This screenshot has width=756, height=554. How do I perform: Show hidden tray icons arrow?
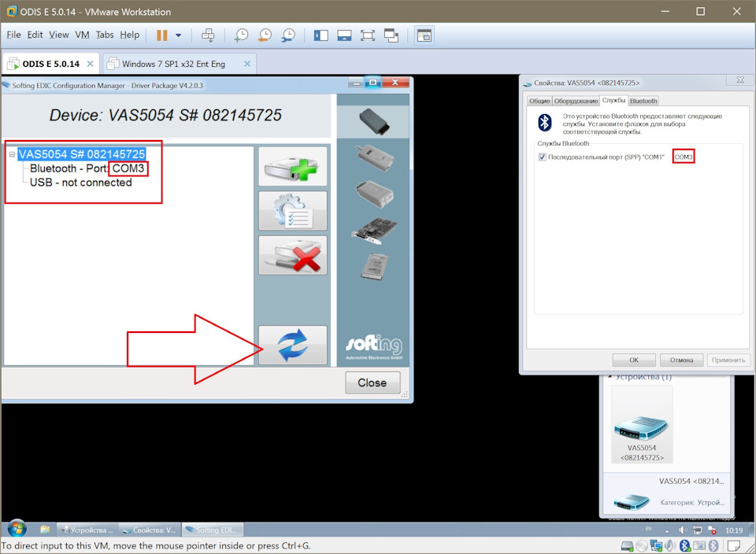click(x=667, y=531)
